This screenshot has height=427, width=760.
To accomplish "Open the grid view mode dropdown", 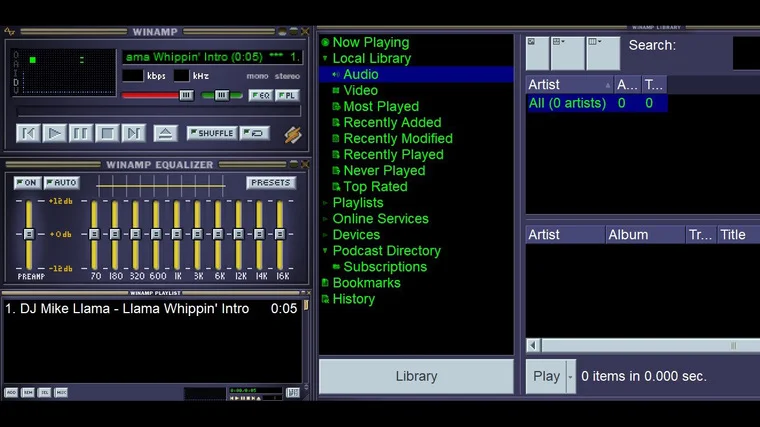I will click(x=568, y=53).
